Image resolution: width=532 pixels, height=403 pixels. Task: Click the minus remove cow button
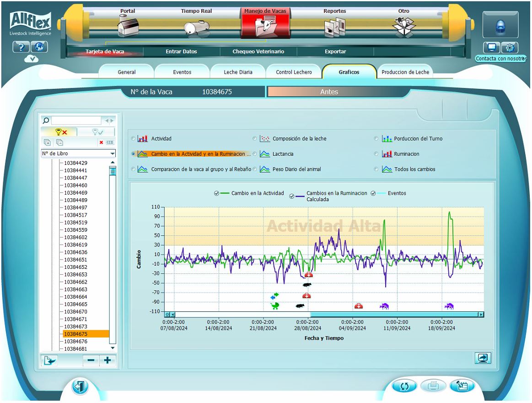point(91,360)
